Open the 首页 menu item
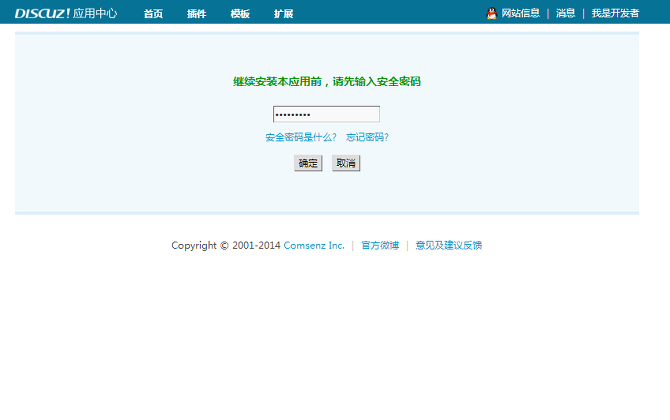Screen dimensions: 670x420 (153, 14)
